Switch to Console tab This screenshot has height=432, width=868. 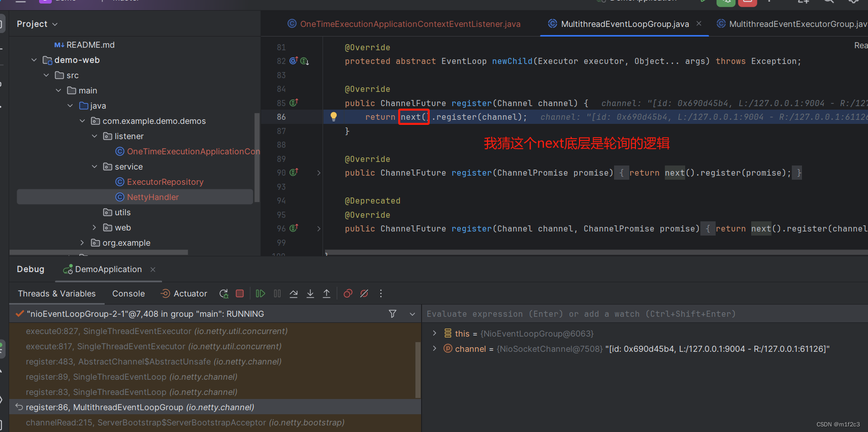click(128, 293)
